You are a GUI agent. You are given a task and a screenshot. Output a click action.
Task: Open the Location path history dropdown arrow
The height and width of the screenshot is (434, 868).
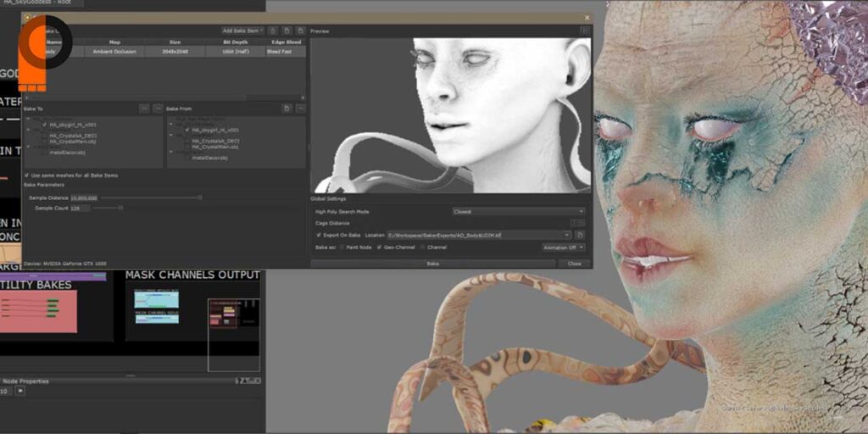click(x=567, y=236)
